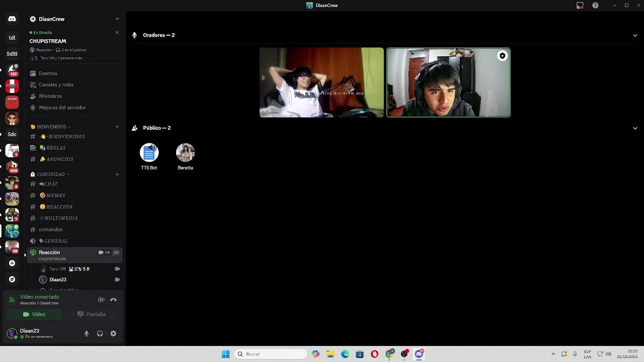
Task: Click the Add a Server plus icon
Action: 12,263
